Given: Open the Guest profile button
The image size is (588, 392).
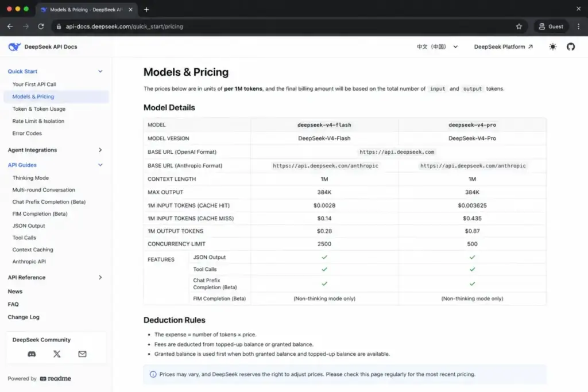Looking at the screenshot, I should pos(551,26).
